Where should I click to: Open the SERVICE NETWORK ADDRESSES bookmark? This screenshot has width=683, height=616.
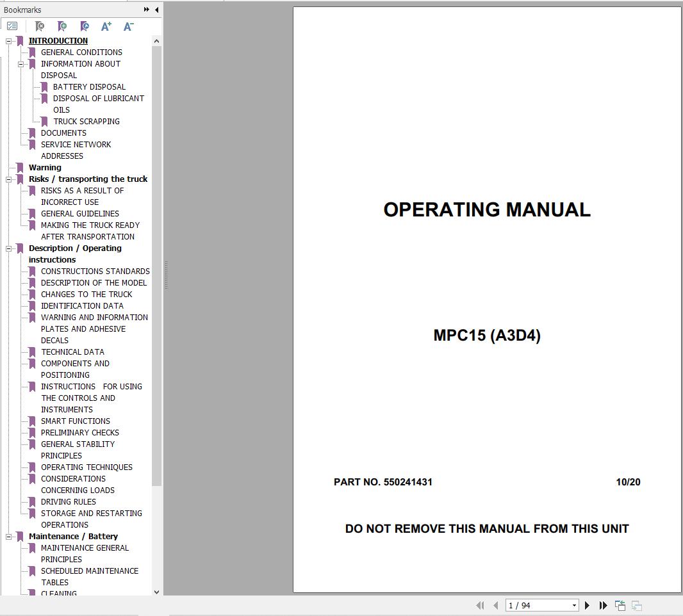click(x=76, y=150)
